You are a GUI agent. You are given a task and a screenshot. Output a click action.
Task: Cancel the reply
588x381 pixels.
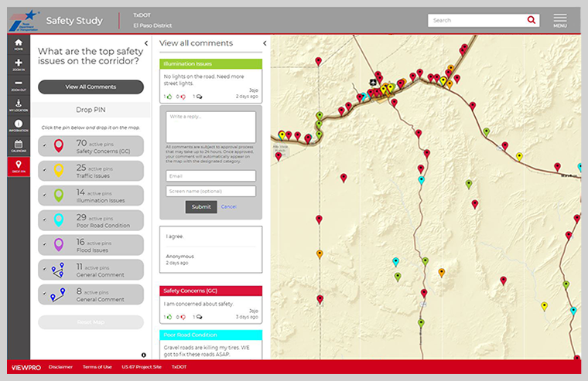229,207
